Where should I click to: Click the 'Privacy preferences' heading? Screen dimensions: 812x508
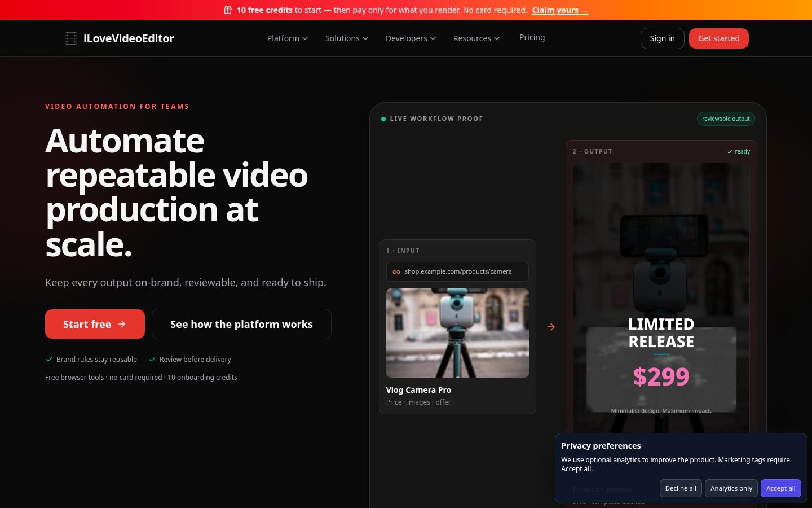click(601, 446)
